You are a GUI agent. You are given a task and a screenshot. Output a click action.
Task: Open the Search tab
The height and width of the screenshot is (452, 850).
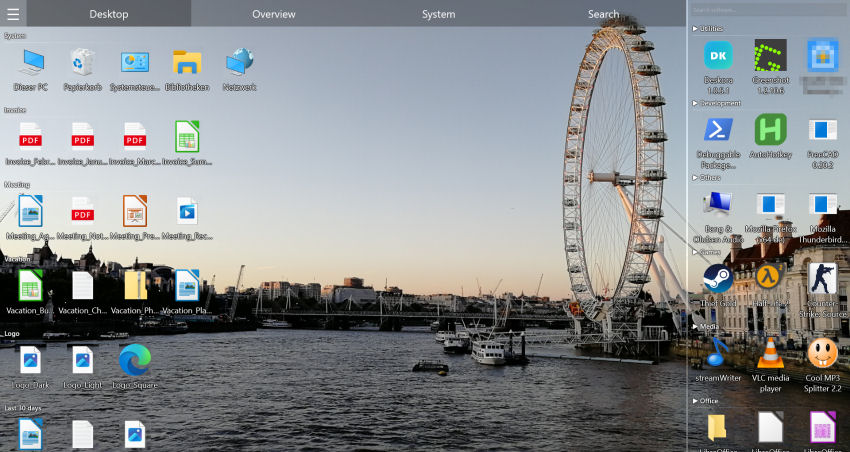point(603,14)
